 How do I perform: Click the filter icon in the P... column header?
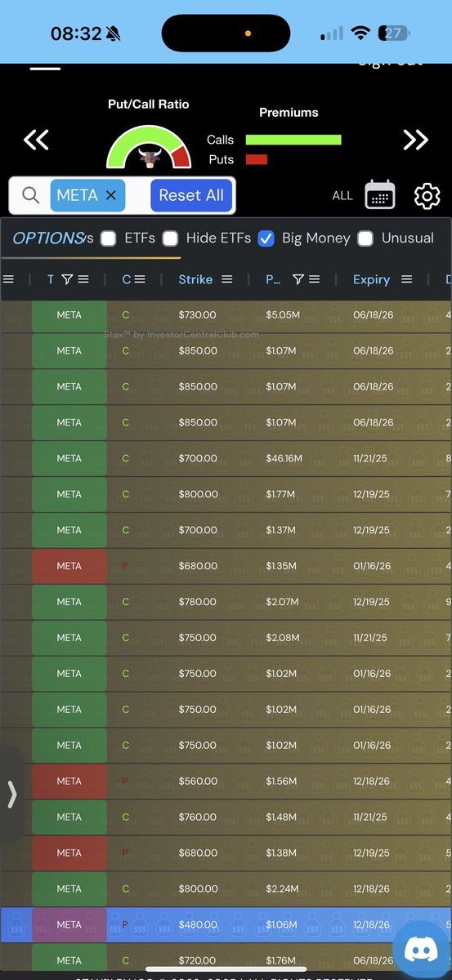tap(298, 279)
